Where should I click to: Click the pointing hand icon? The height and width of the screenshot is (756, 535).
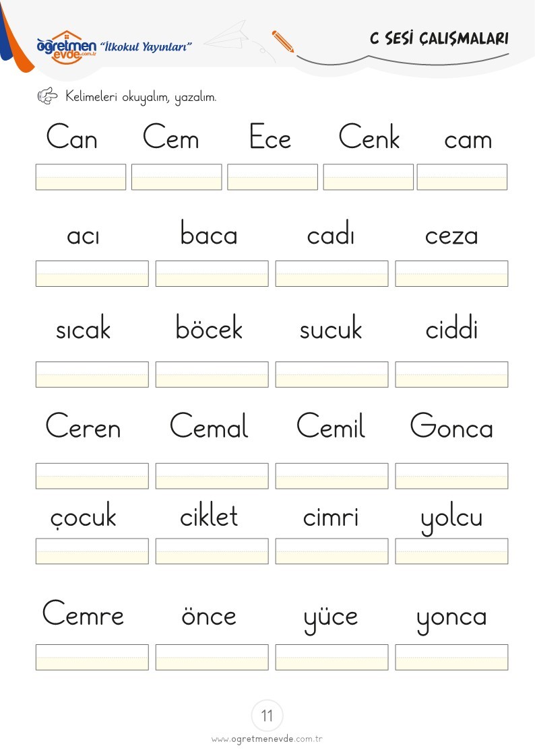[x=47, y=96]
